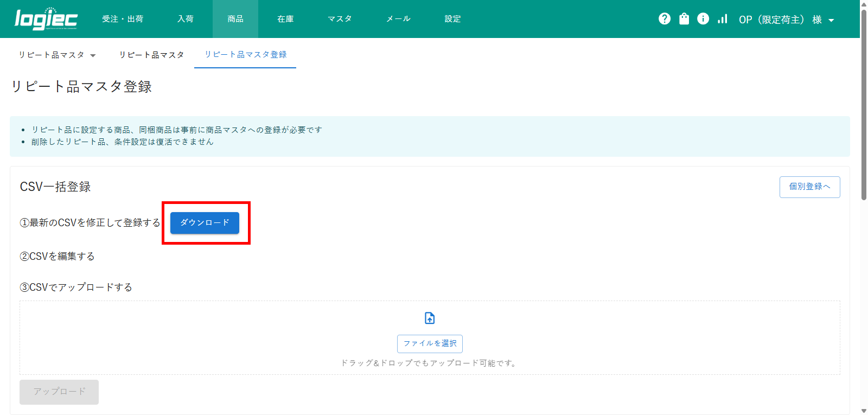Click the file upload icon in drop zone
Viewport: 868px width, 415px height.
tap(430, 318)
